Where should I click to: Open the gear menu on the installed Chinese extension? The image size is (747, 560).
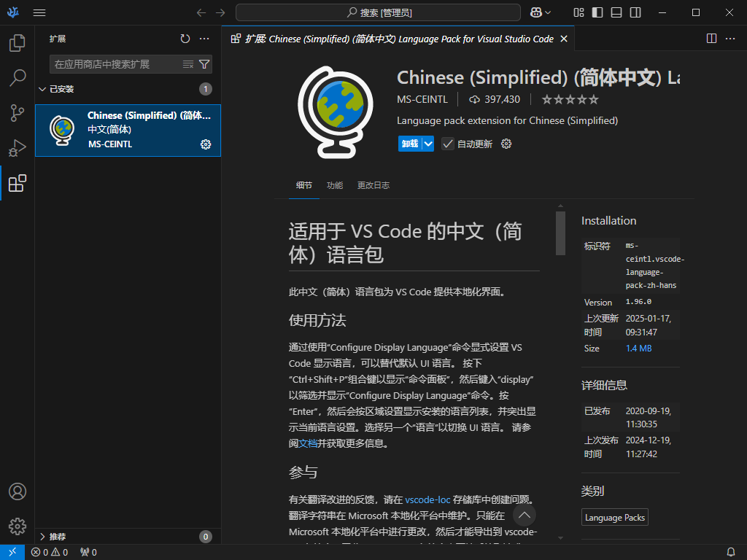tap(206, 144)
